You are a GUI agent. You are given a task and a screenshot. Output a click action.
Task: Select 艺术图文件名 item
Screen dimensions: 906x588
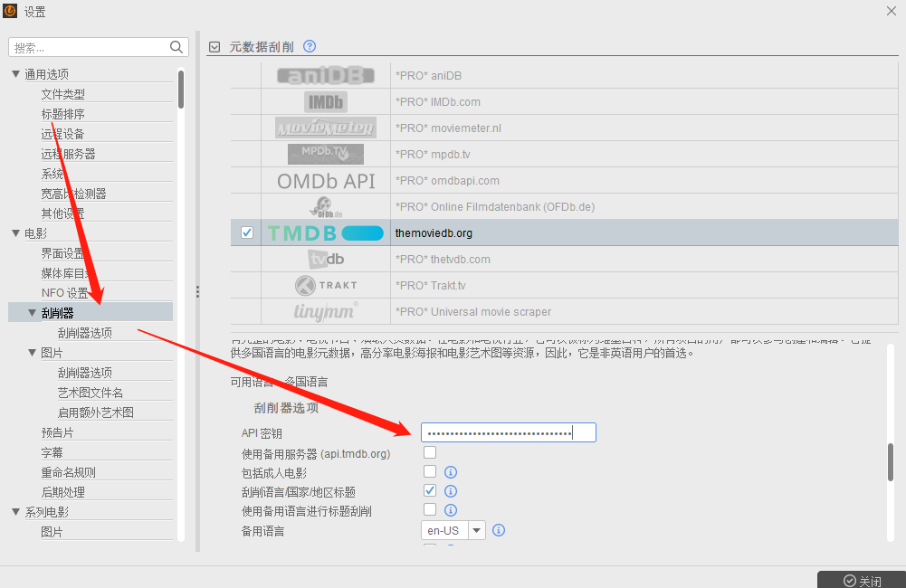pos(91,393)
